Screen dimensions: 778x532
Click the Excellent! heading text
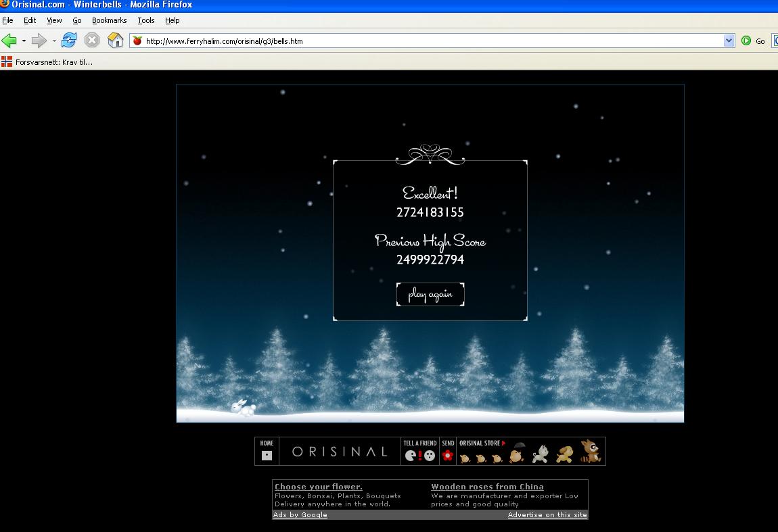pos(430,193)
